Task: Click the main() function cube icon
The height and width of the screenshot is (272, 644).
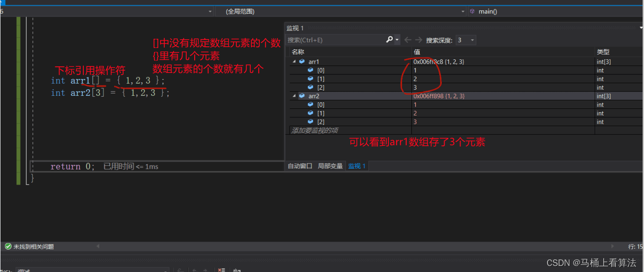Action: pyautogui.click(x=472, y=11)
